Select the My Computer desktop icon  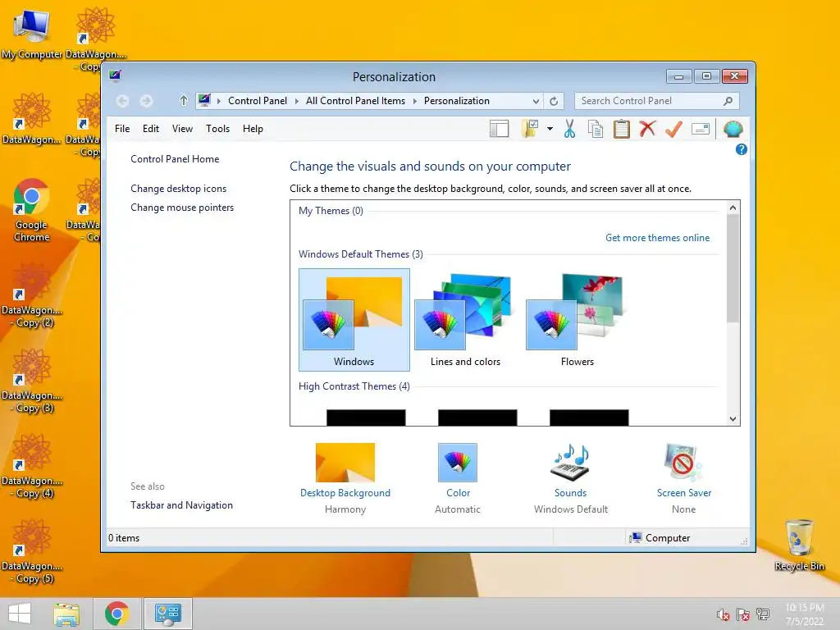click(32, 34)
